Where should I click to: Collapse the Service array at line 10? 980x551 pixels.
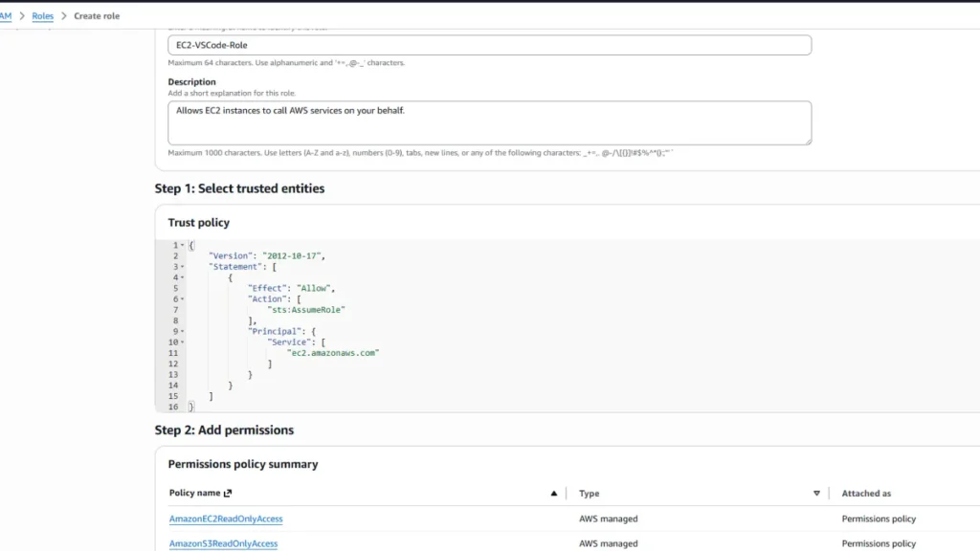[x=183, y=342]
